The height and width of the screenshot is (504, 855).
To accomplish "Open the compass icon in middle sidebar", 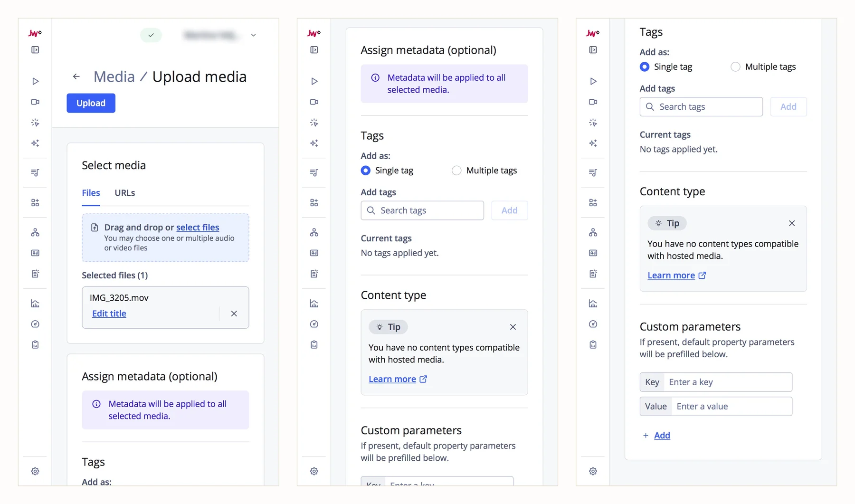I will pyautogui.click(x=314, y=324).
